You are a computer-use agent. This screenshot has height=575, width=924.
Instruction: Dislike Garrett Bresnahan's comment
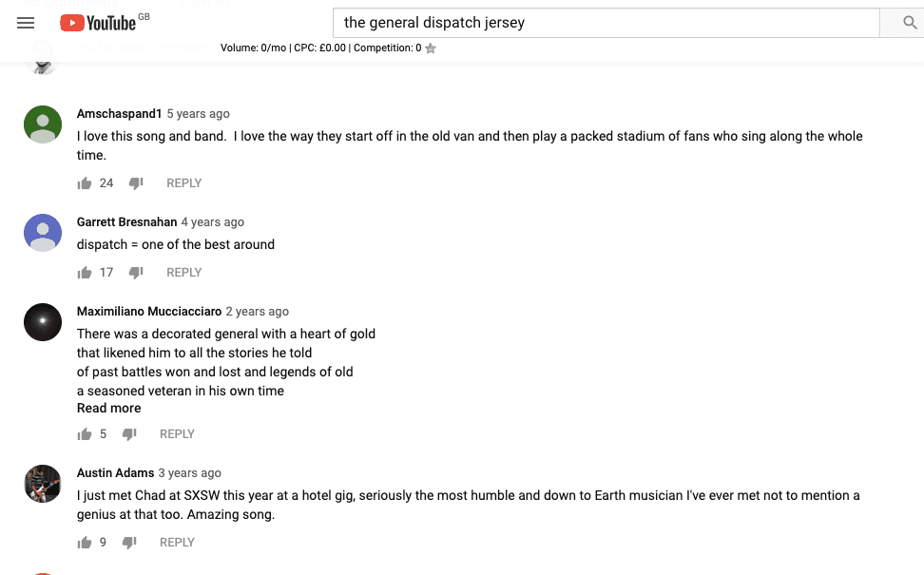pyautogui.click(x=136, y=273)
